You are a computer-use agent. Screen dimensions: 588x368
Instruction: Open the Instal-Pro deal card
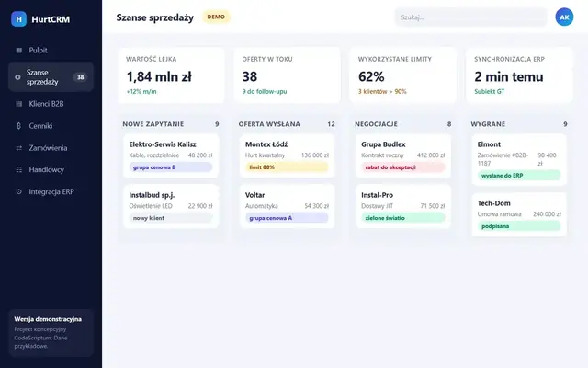tap(403, 206)
